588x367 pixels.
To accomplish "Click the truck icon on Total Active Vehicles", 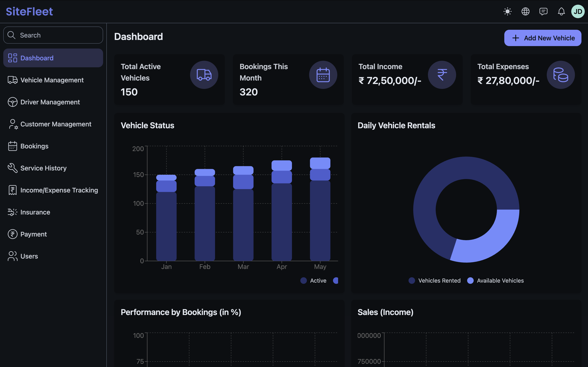I will (204, 75).
